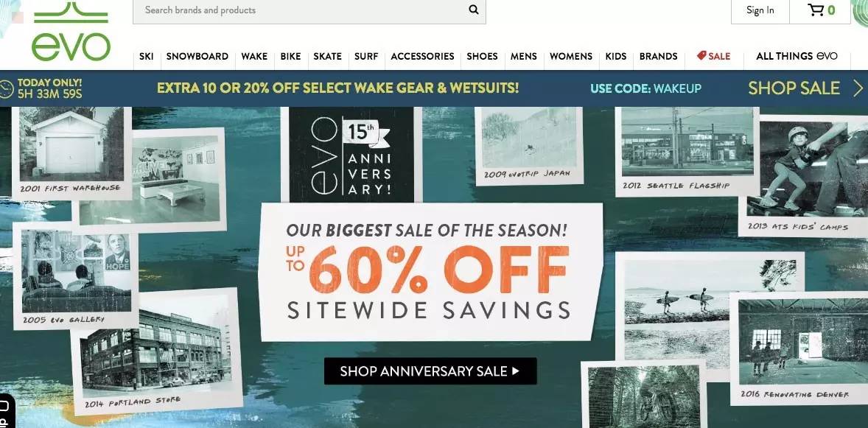Click the Shop Sale arrow chevron
Viewport: 868px width, 428px height.
tap(858, 88)
